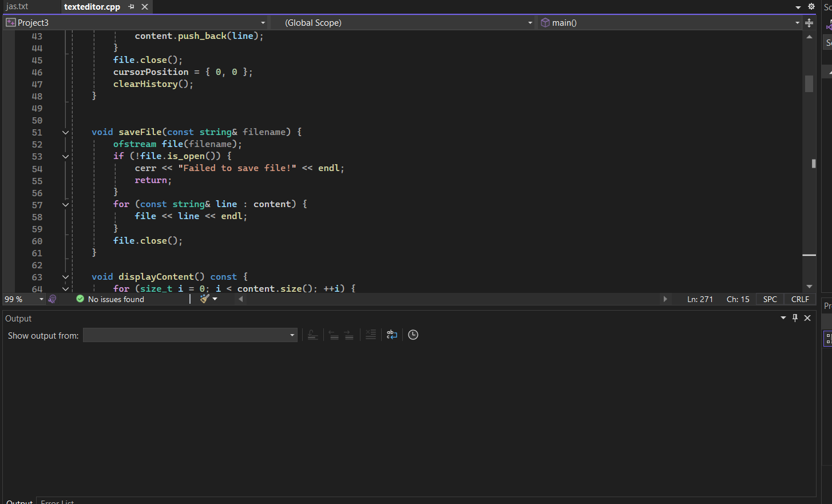Close the texteditor.cpp tab

click(x=145, y=7)
